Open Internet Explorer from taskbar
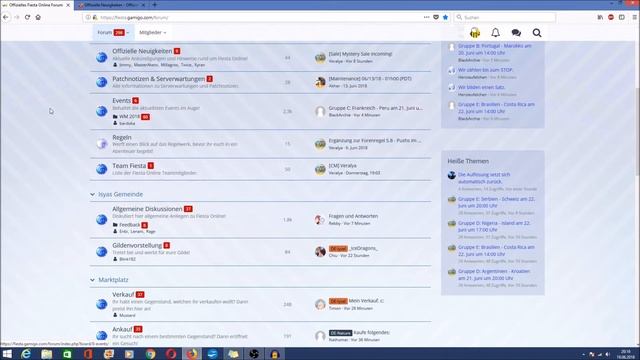The image size is (640, 360). (x=26, y=354)
